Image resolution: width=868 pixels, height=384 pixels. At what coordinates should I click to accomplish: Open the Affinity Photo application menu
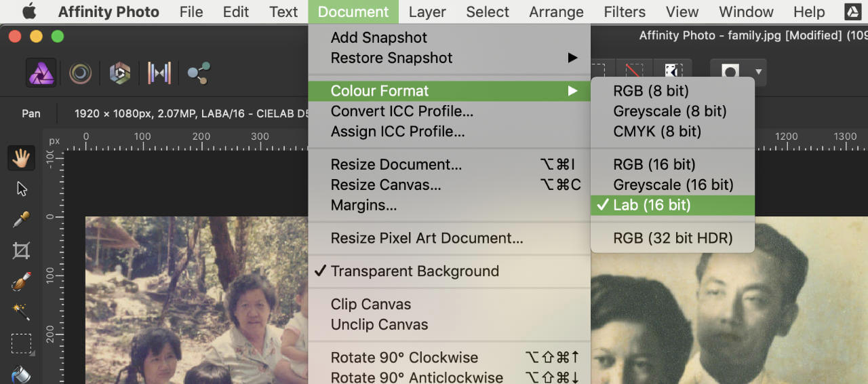tap(108, 12)
